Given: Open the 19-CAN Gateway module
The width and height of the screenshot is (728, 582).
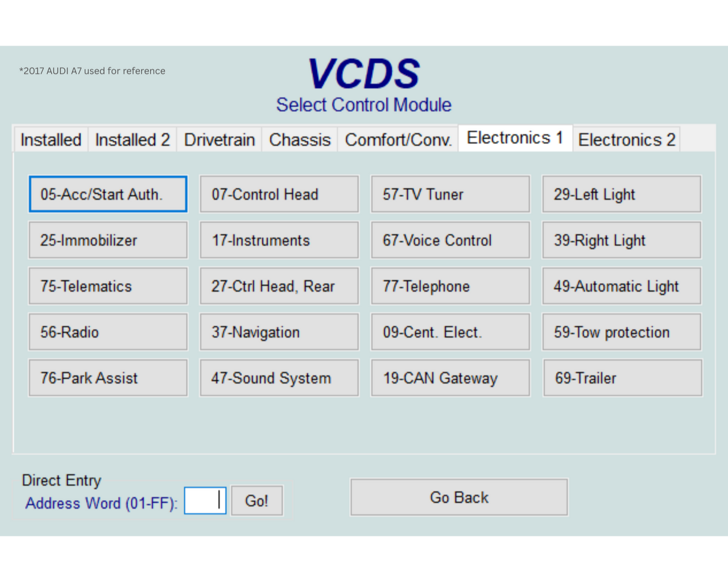Looking at the screenshot, I should 450,378.
